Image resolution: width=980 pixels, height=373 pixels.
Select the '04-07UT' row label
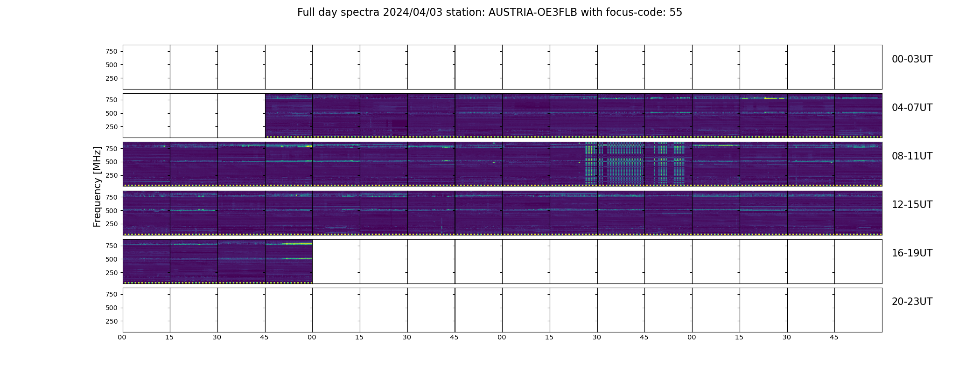pyautogui.click(x=912, y=108)
